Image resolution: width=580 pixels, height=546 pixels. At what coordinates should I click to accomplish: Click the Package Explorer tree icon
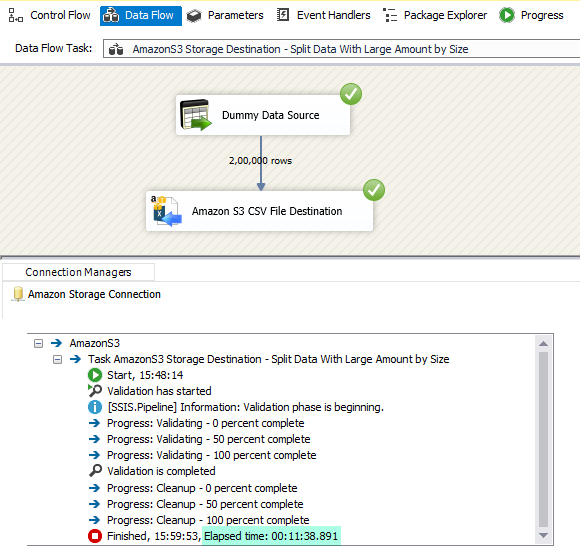click(x=390, y=15)
